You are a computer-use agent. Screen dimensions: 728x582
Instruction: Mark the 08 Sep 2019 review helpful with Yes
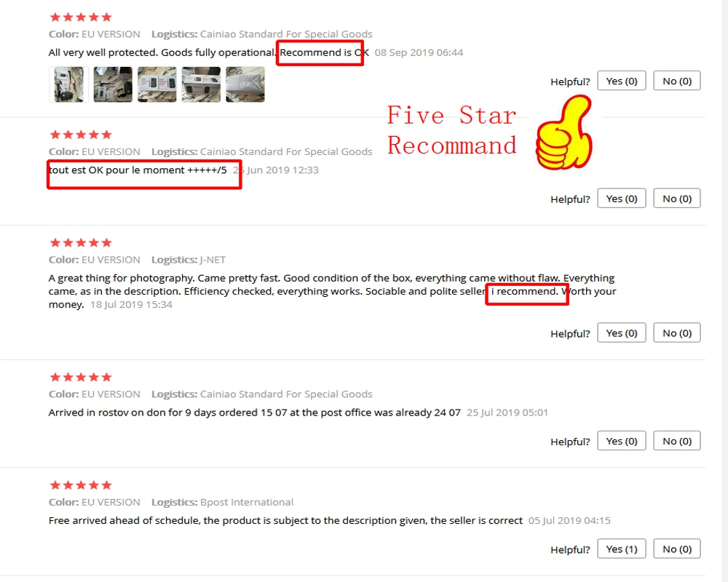pos(621,81)
